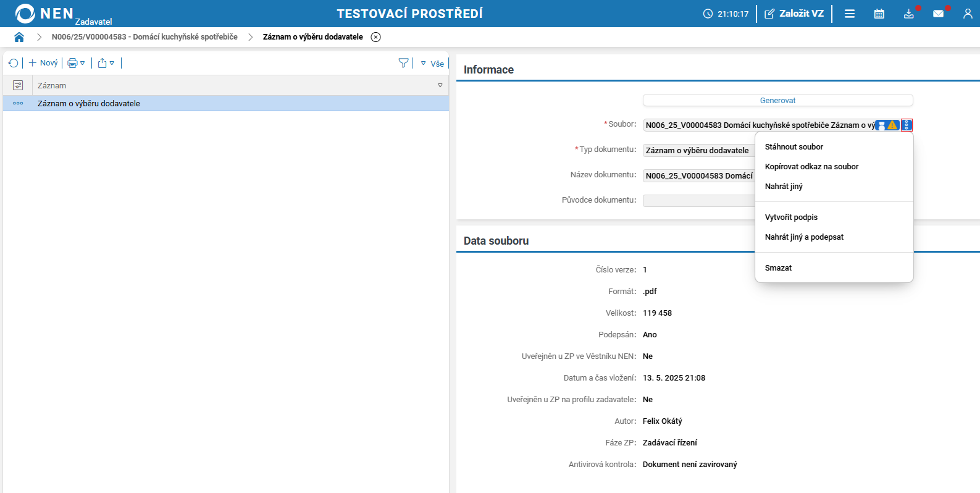Click the home icon in breadcrumb
The image size is (980, 493).
pos(19,37)
